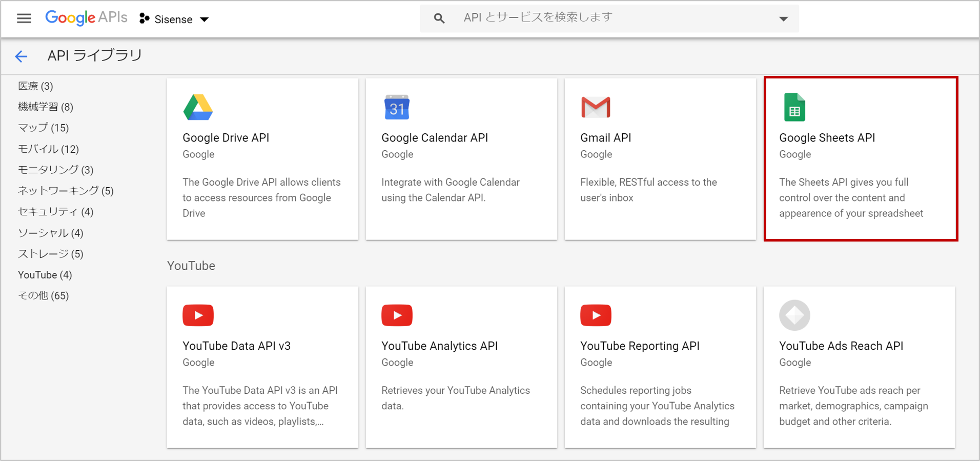Click 'The Sheets API gives you full' description

(x=851, y=197)
